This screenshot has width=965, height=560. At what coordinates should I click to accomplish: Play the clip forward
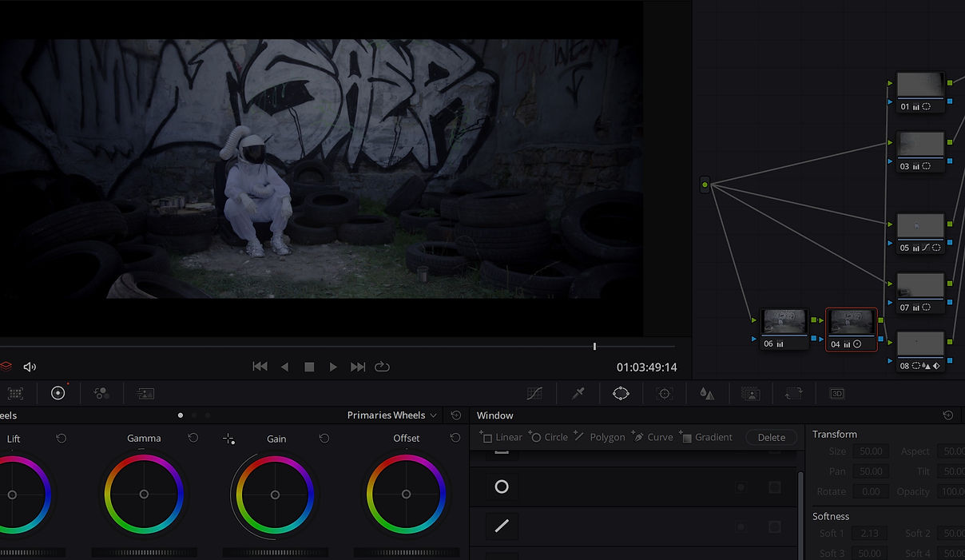(x=333, y=367)
